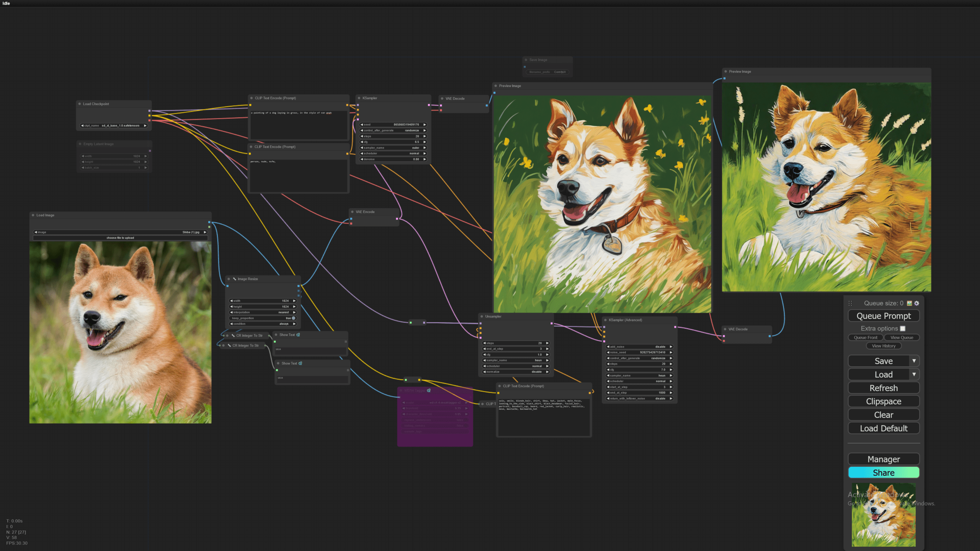This screenshot has width=980, height=551.
Task: Open the image selector showing Shiba (1).jpg
Action: (121, 232)
